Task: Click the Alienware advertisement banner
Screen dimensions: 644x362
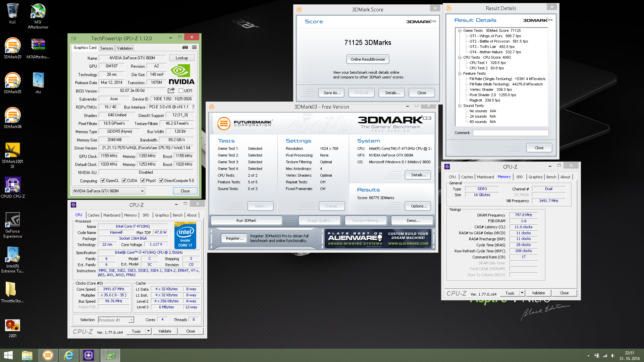Action: (x=378, y=239)
